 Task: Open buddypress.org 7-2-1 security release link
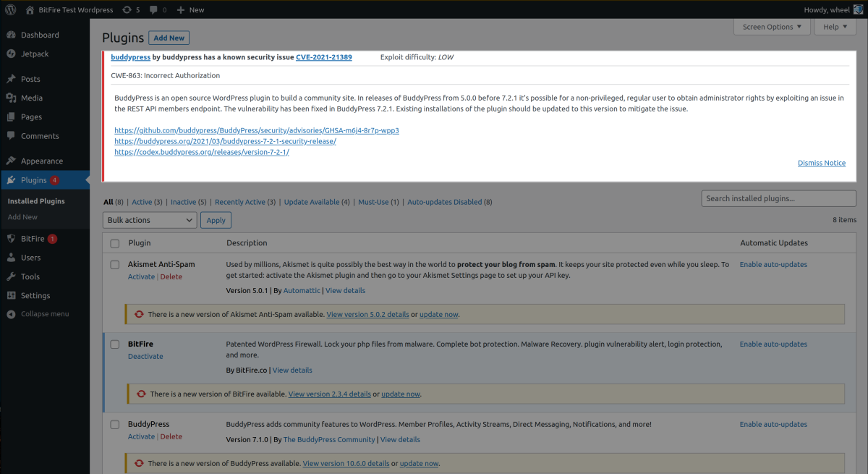point(225,141)
